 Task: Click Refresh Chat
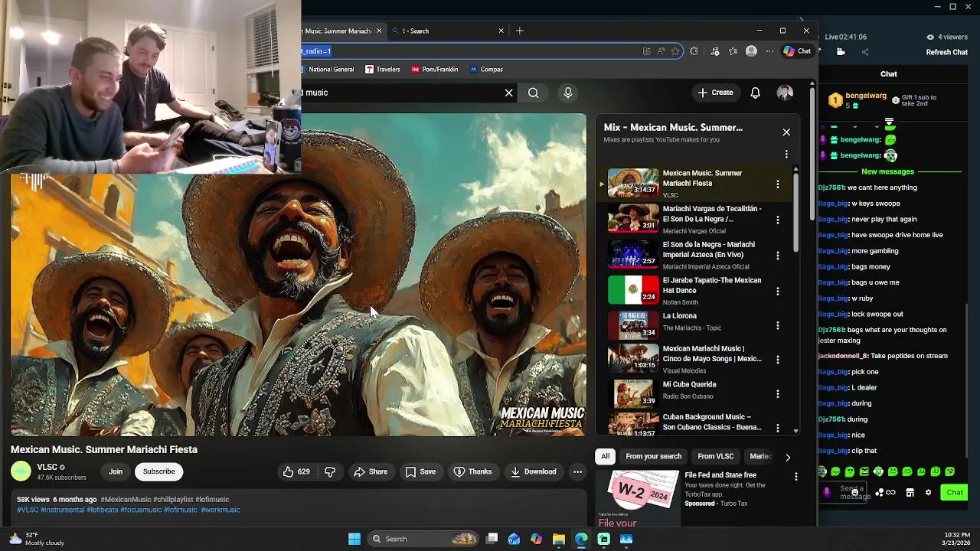(x=946, y=52)
